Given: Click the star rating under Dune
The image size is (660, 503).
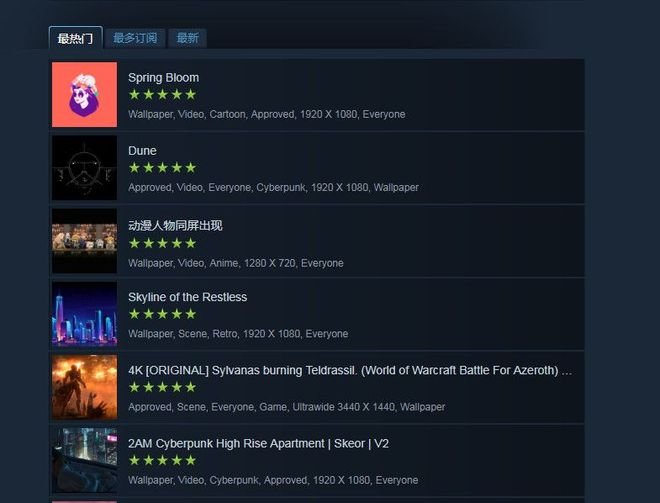Looking at the screenshot, I should (x=162, y=168).
